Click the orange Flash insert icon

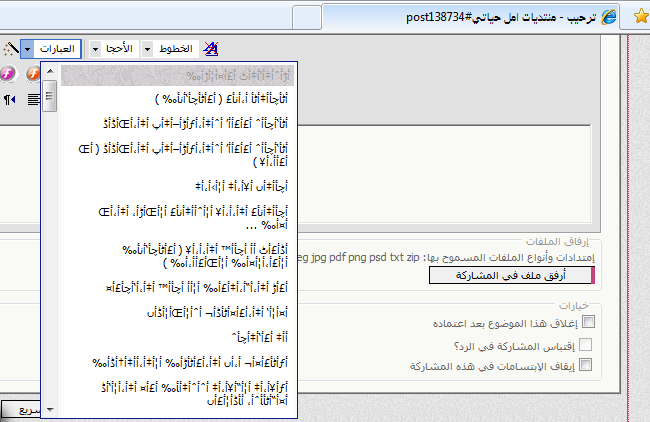point(31,74)
